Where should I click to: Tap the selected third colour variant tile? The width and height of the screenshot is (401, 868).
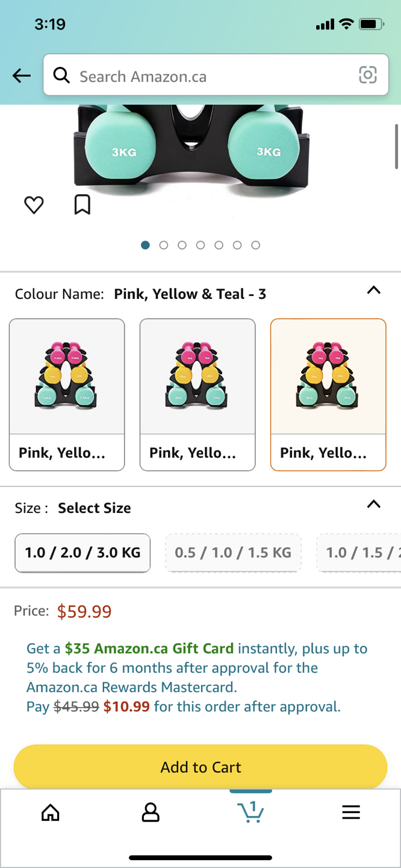point(328,395)
